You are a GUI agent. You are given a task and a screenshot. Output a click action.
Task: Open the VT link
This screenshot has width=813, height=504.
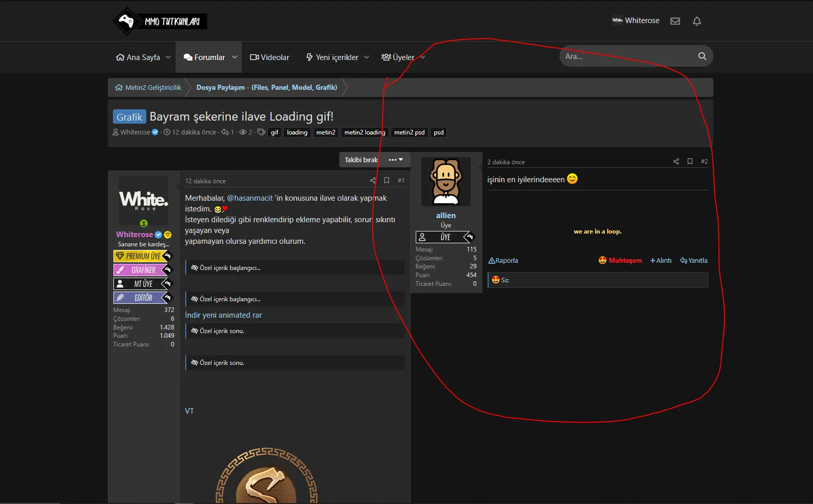pyautogui.click(x=189, y=411)
